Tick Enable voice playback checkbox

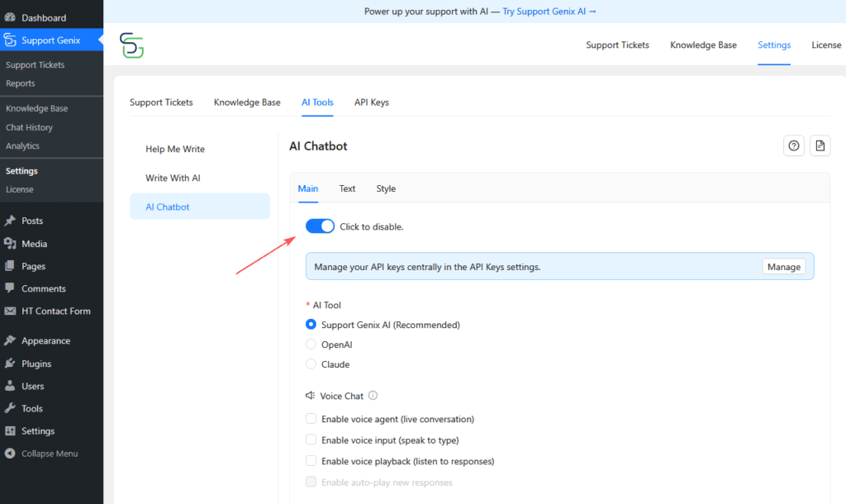[311, 461]
